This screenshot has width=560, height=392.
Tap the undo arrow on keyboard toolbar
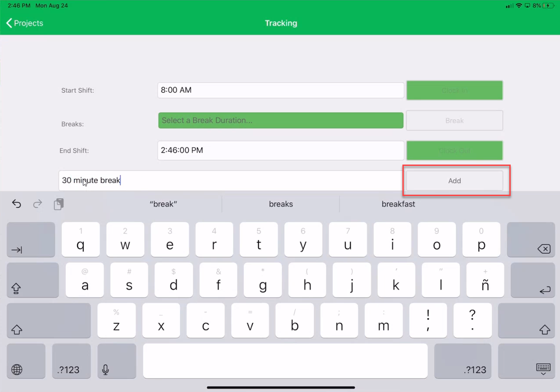click(17, 204)
